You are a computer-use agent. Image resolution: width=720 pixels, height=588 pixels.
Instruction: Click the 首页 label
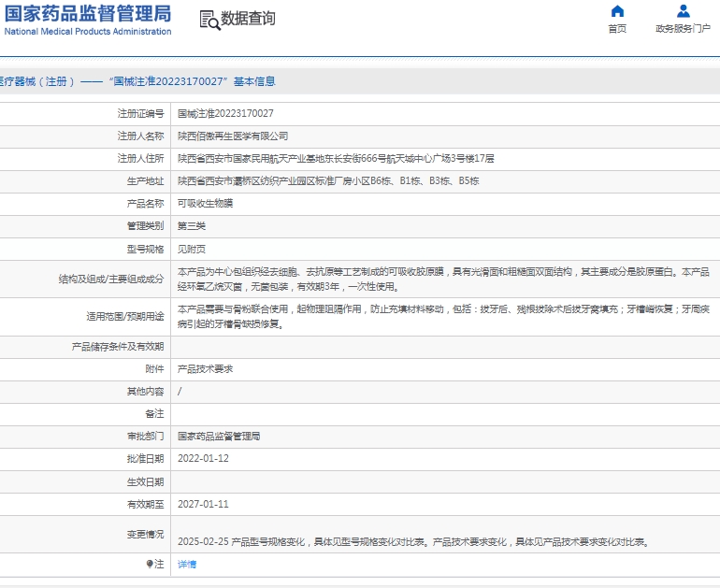617,29
